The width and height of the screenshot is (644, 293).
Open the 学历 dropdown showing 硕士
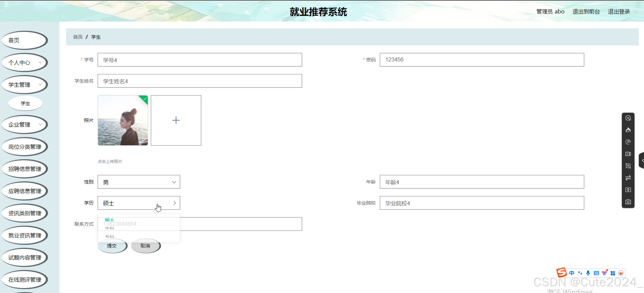[139, 203]
